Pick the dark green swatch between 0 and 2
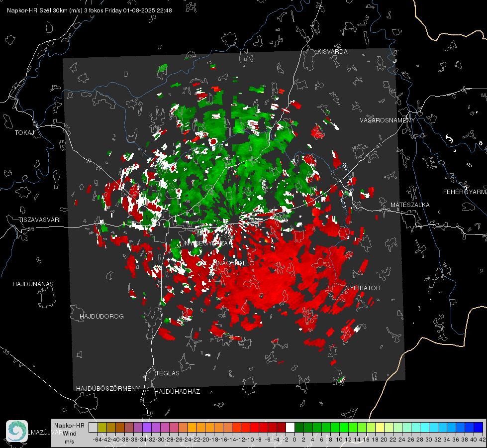The width and height of the screenshot is (487, 448). pos(299,427)
